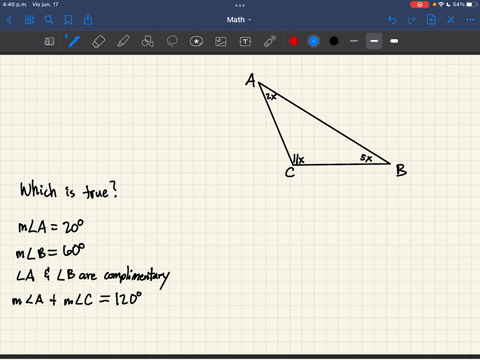Open search in the notebook

(x=49, y=20)
